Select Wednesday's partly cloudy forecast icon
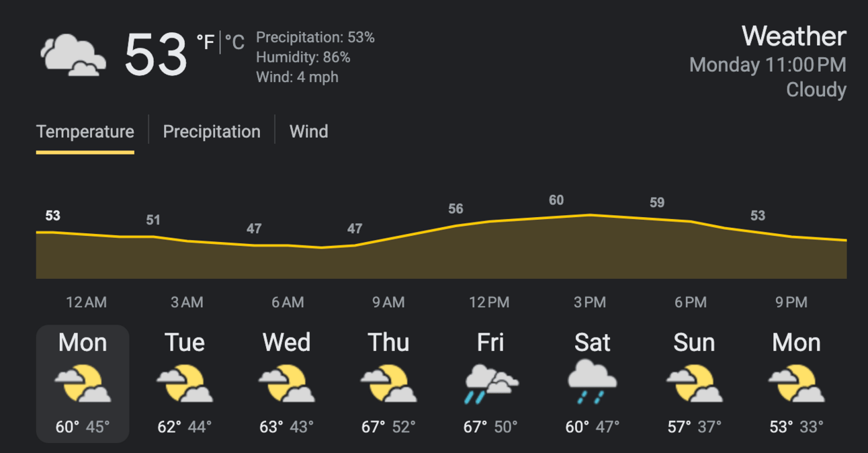Image resolution: width=868 pixels, height=453 pixels. click(x=287, y=384)
